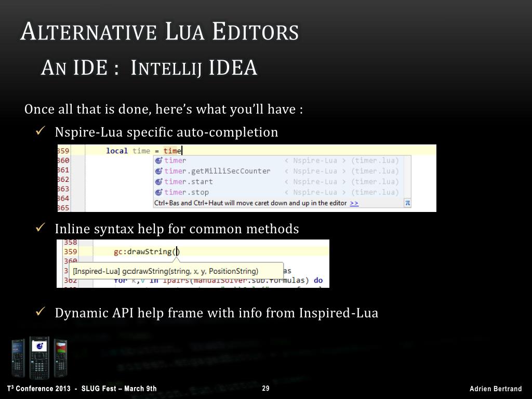Click the 'An IDE : IntelliJ IDEA' subtitle
This screenshot has height=399, width=532.
149,68
